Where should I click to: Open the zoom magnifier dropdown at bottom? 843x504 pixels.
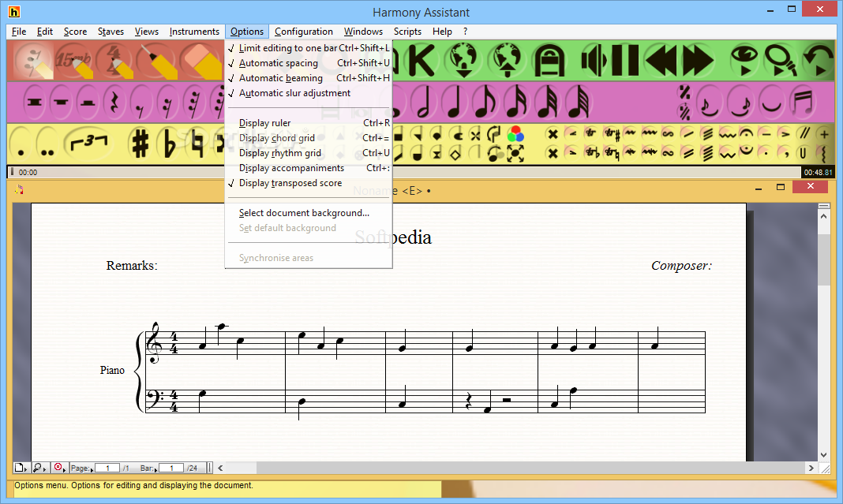click(39, 468)
